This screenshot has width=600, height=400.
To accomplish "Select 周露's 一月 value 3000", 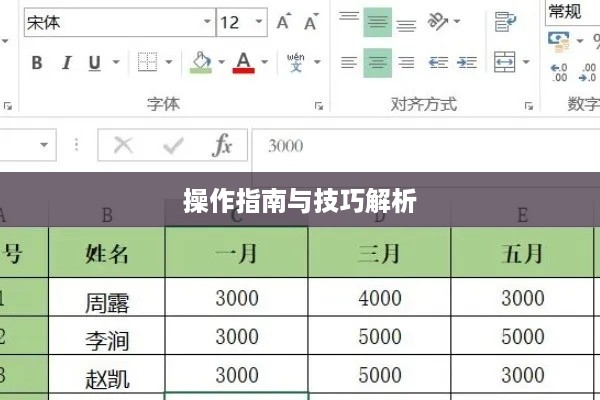I will [236, 297].
